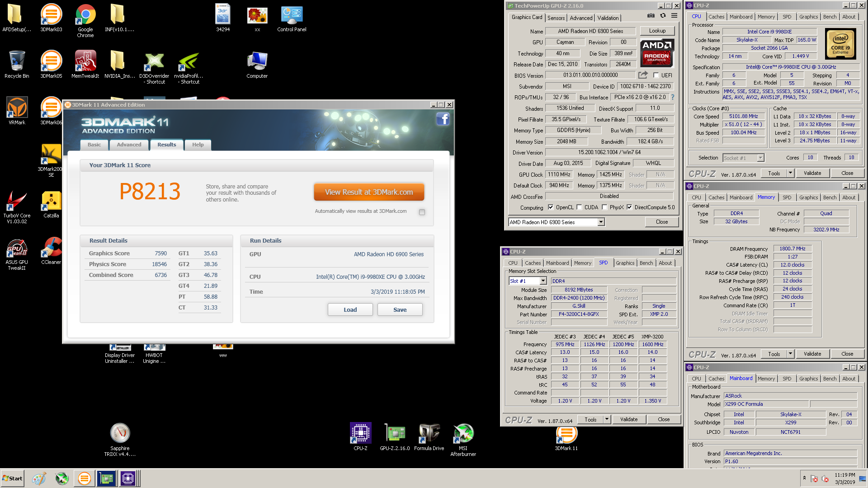Screen dimensions: 868x488
Task: Click the Bus Interface question mark icon
Action: point(672,97)
